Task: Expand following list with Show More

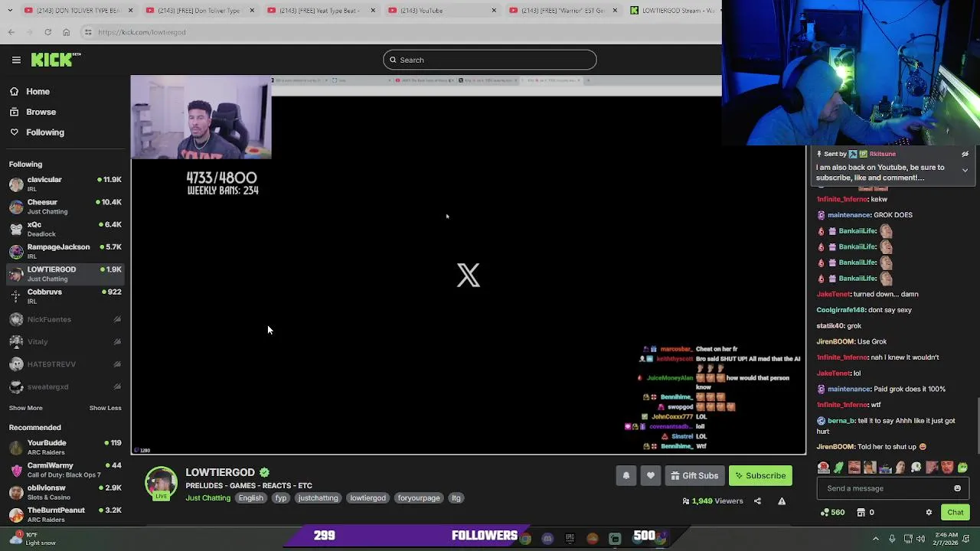Action: pos(26,408)
